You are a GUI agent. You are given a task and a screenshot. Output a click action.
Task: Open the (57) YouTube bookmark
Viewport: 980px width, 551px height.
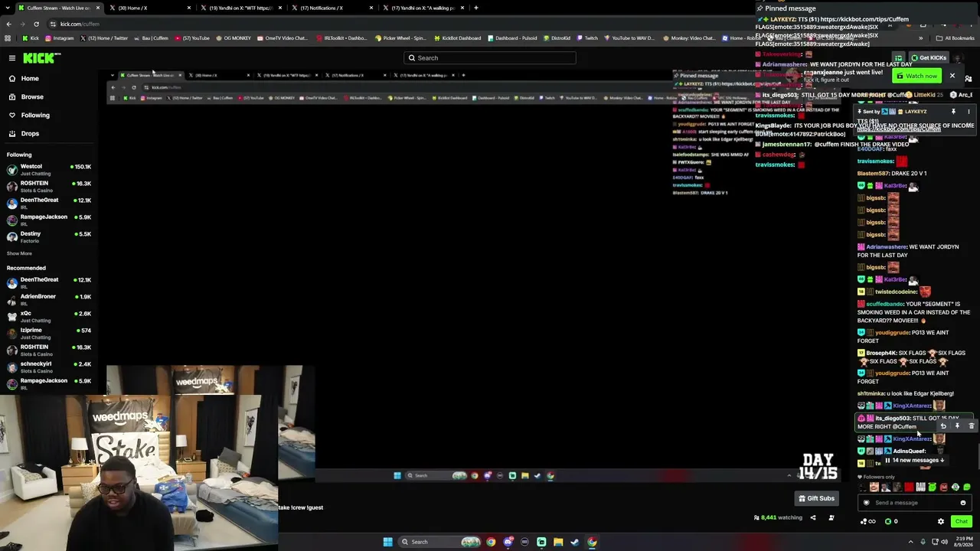coord(192,38)
